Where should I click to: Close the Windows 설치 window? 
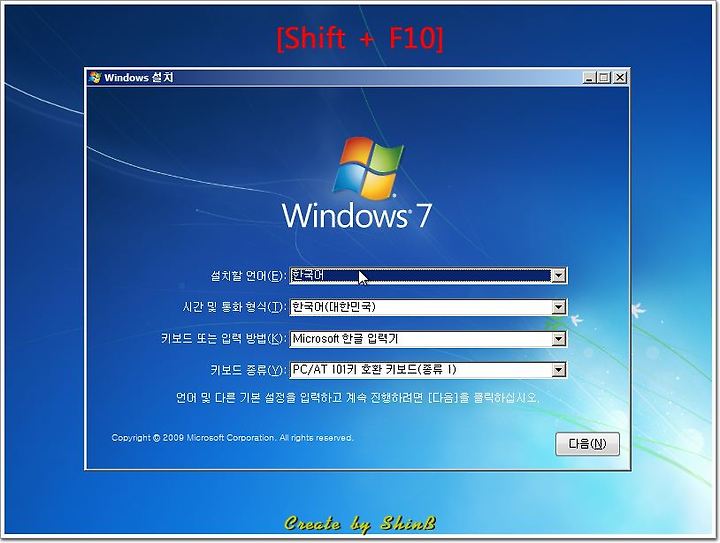(620, 78)
